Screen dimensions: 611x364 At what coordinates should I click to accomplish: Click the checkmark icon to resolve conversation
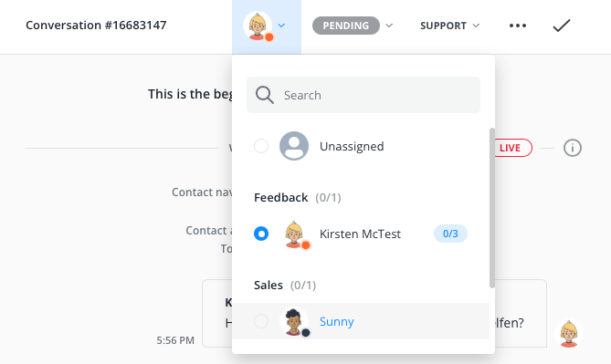(x=562, y=26)
